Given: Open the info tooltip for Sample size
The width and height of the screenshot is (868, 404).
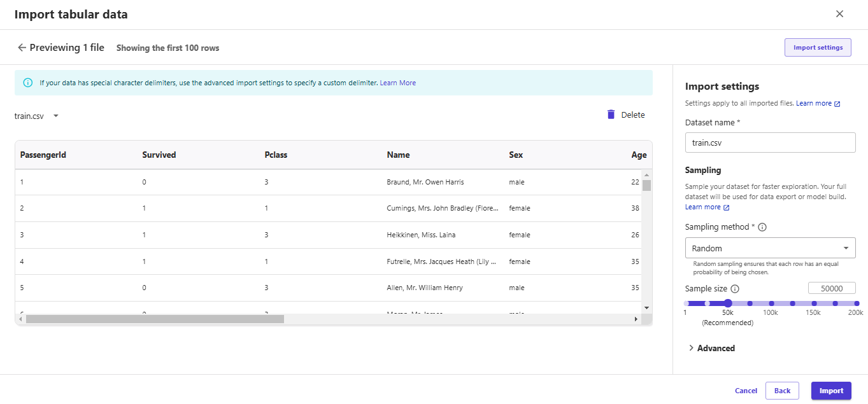Looking at the screenshot, I should pos(735,288).
